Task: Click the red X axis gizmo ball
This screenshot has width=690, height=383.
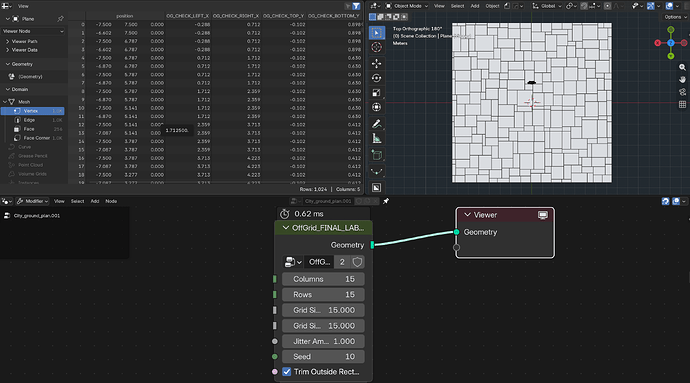Action: (x=657, y=43)
